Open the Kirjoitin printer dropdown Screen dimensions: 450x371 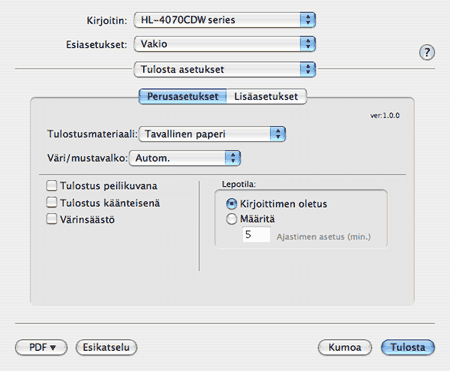225,20
